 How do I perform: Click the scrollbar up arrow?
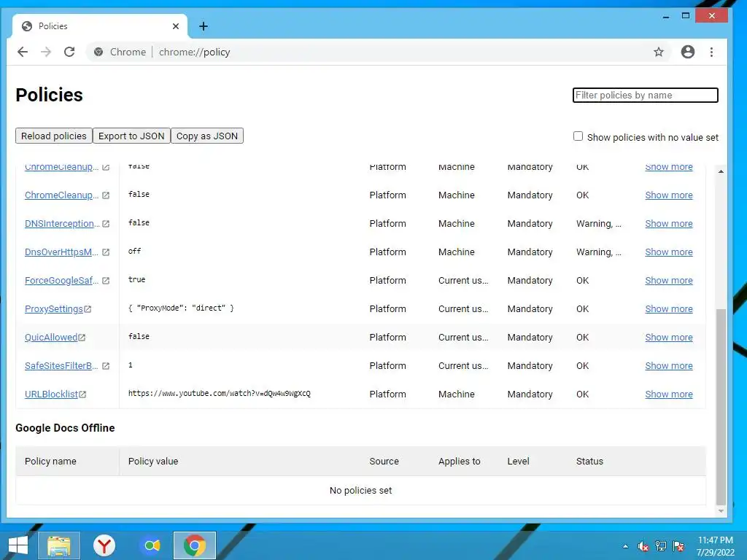point(721,171)
